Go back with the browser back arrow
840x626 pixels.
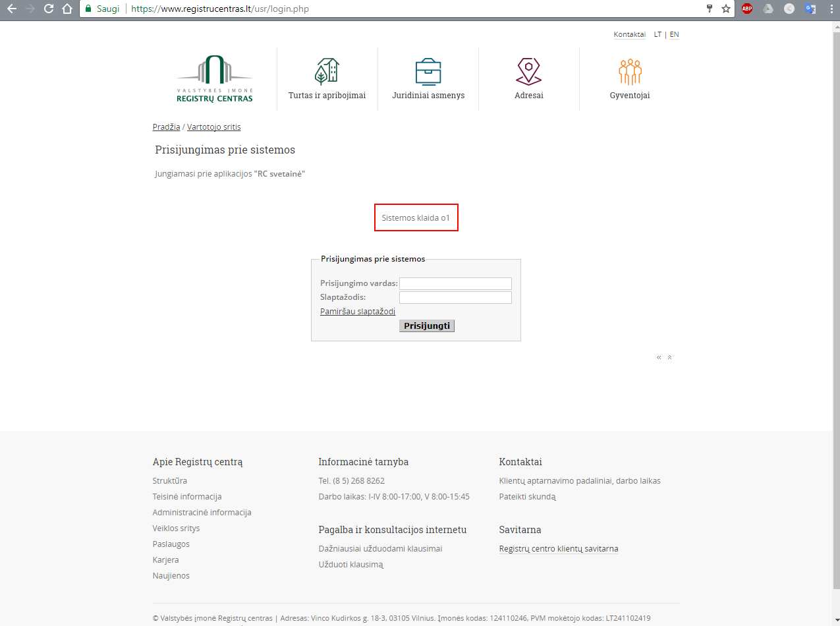(11, 9)
